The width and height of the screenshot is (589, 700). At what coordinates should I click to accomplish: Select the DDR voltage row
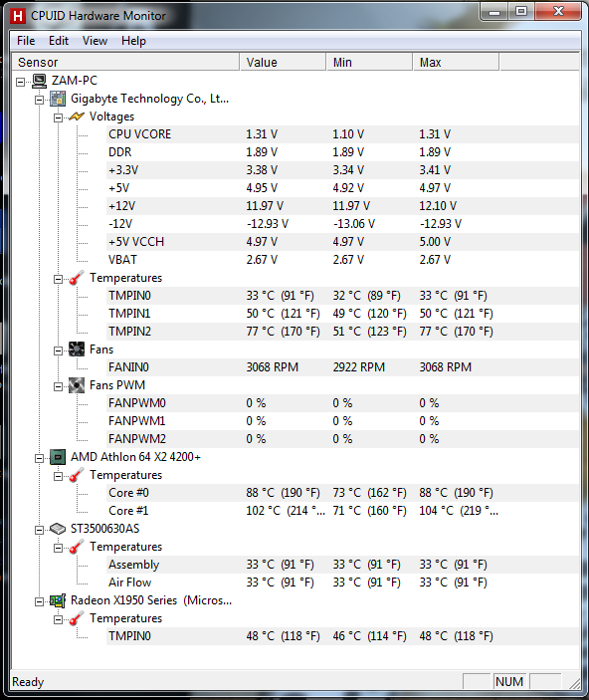click(x=342, y=152)
